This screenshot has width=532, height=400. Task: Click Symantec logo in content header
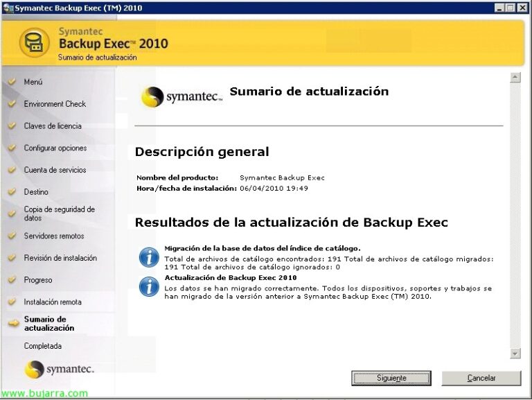click(181, 96)
